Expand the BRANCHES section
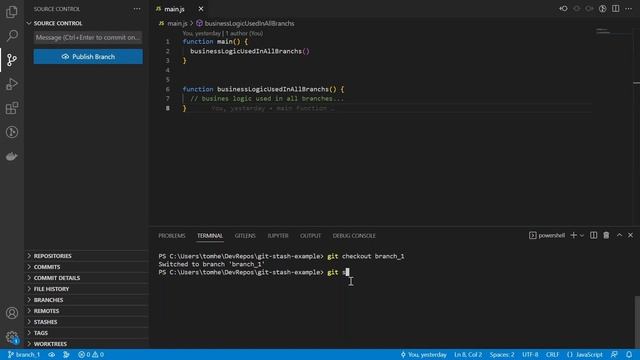640x360 pixels. point(87,300)
